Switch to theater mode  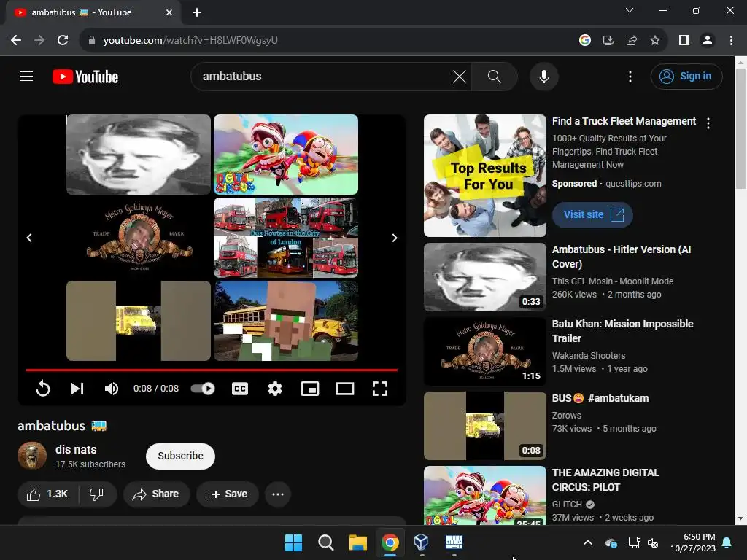click(x=345, y=389)
